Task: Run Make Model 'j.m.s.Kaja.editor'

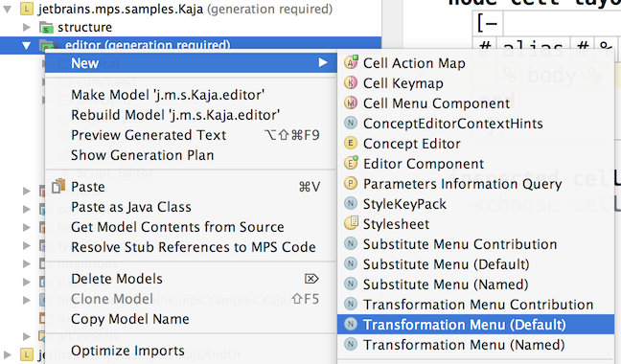Action: point(191,95)
